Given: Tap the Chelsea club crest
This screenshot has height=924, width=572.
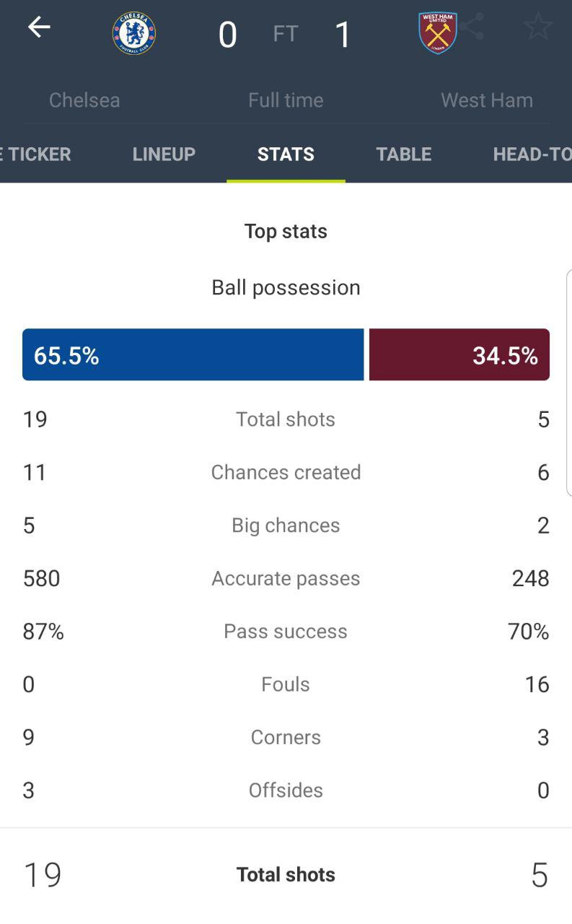Looking at the screenshot, I should (134, 33).
